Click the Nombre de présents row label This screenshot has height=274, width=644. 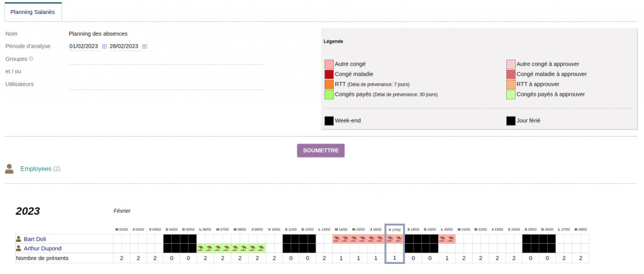click(x=42, y=258)
